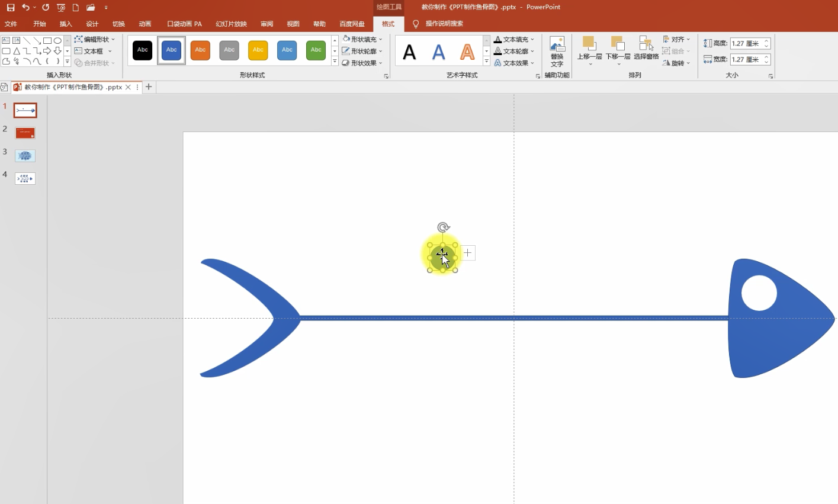The width and height of the screenshot is (838, 504).
Task: Open the 文件 menu
Action: (x=11, y=24)
